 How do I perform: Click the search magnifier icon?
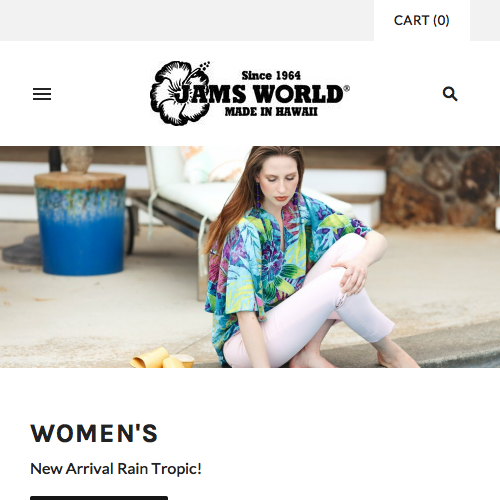point(450,94)
